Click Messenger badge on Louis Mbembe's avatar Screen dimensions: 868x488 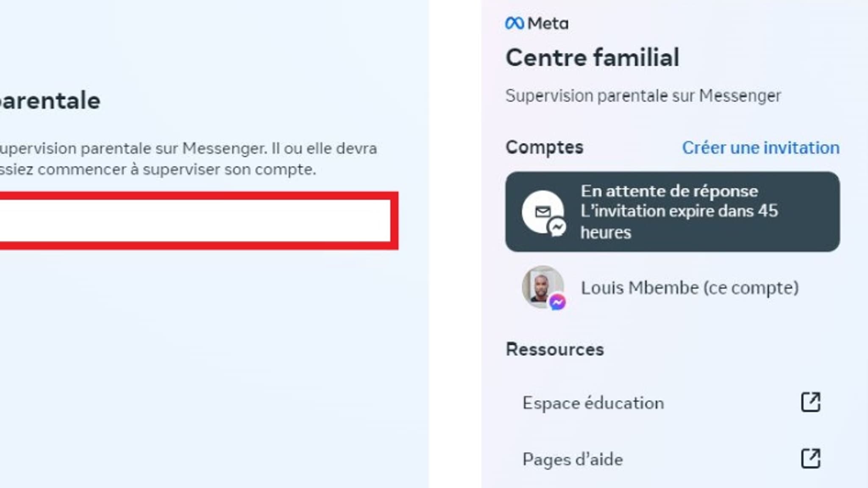[x=557, y=302]
